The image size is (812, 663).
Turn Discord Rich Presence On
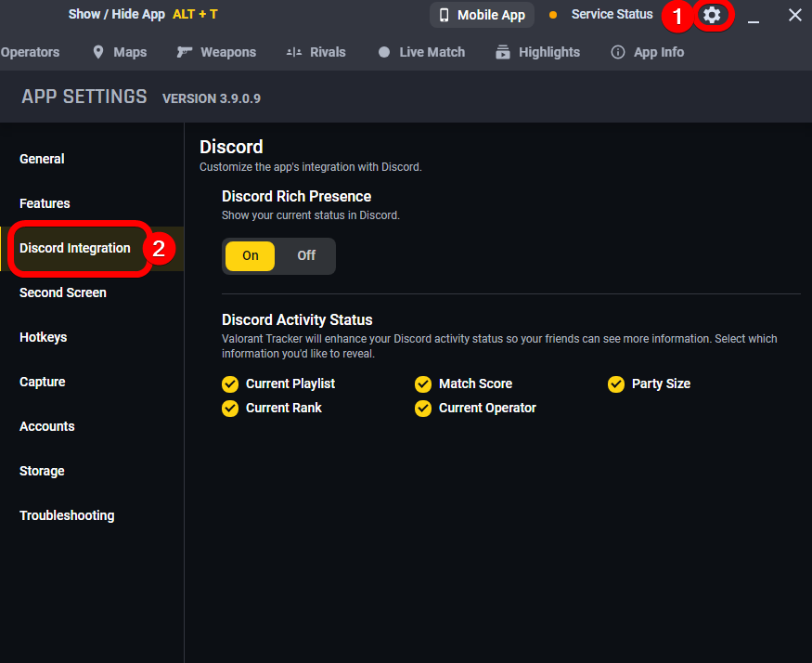[x=251, y=255]
